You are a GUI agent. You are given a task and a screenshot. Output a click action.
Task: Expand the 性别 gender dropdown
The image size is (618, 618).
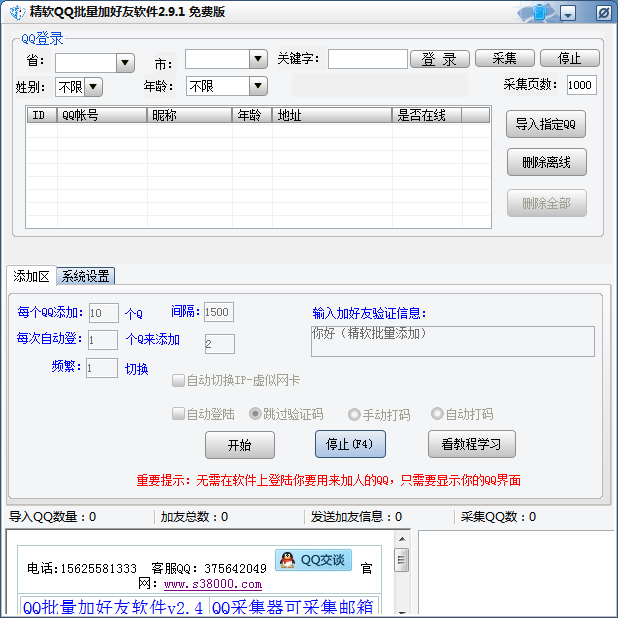click(x=93, y=87)
